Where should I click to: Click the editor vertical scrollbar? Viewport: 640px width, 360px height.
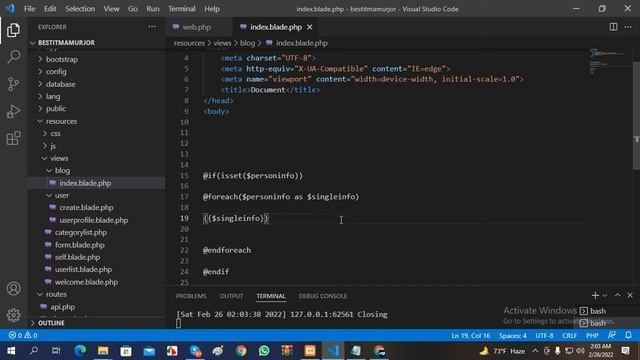point(636,115)
